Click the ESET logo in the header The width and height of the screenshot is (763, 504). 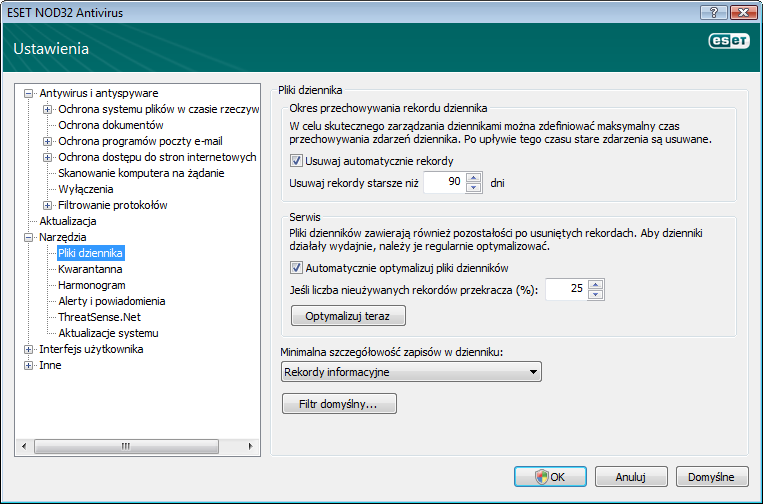(728, 41)
